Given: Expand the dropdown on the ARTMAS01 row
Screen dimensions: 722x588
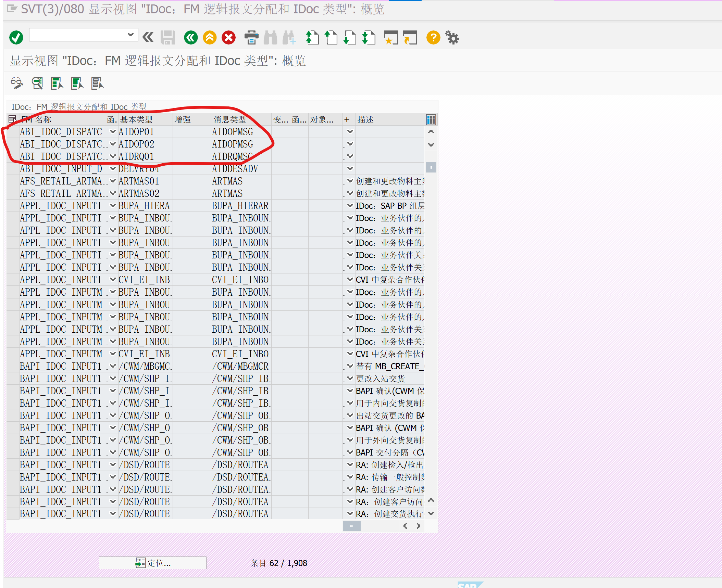Looking at the screenshot, I should pos(113,181).
